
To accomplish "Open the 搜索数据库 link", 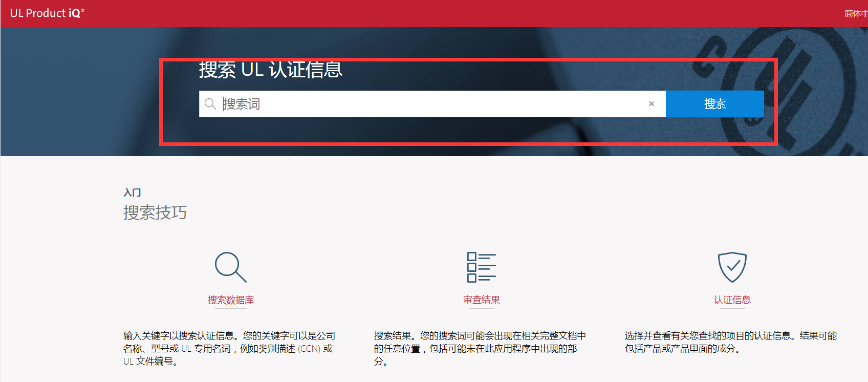I will pos(230,300).
